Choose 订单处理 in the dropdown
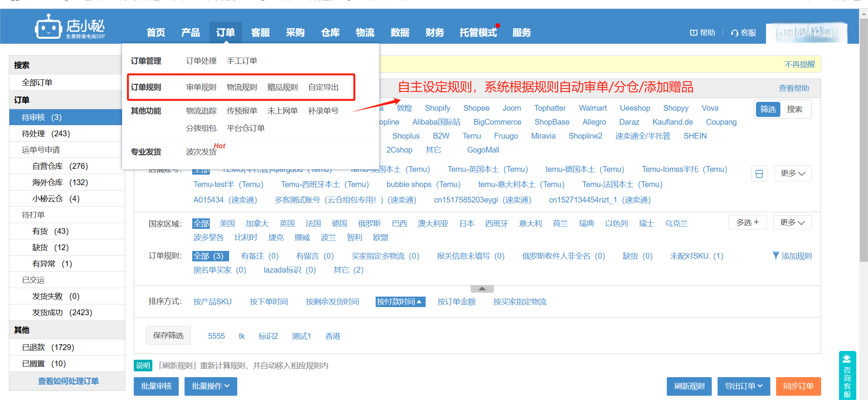Screen dimensions: 868x400 pyautogui.click(x=201, y=61)
